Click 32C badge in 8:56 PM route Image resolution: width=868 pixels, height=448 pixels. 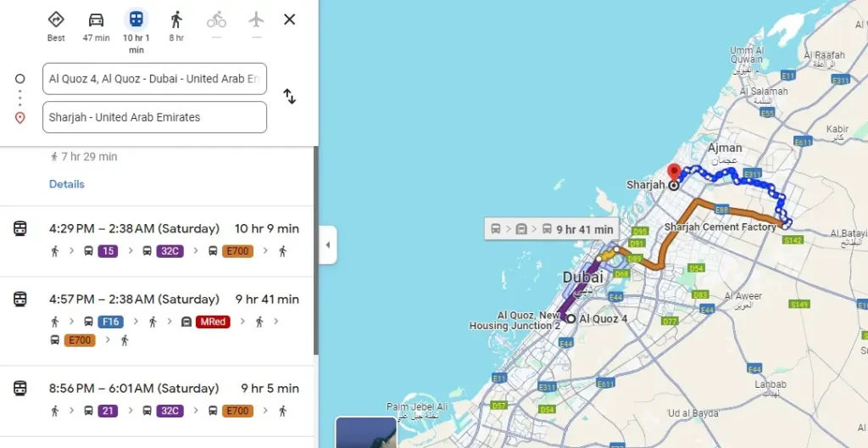[170, 411]
